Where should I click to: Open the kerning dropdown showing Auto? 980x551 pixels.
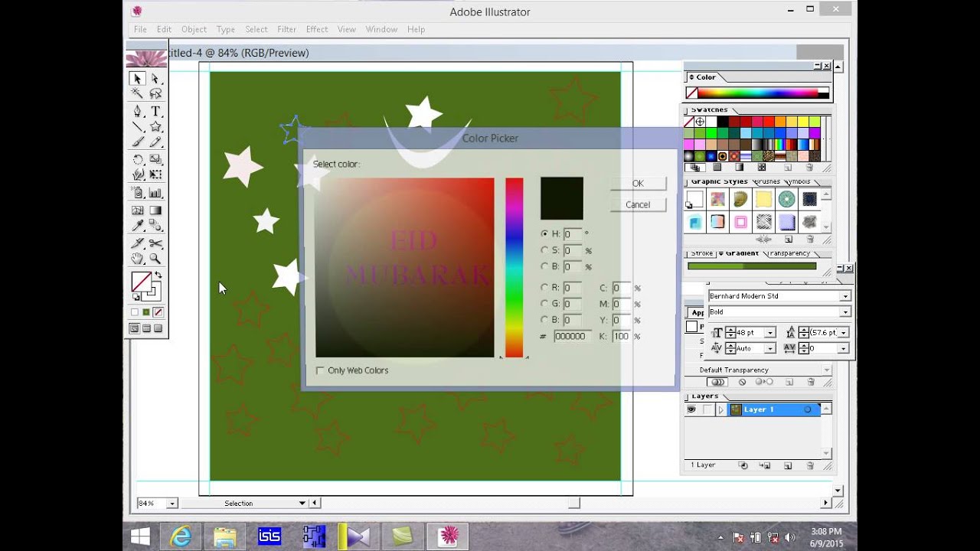click(x=770, y=349)
